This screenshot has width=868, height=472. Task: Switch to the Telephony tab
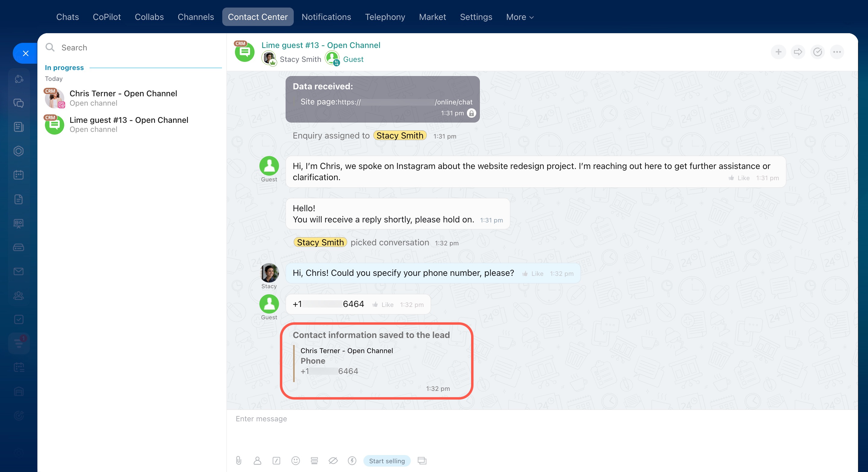385,17
